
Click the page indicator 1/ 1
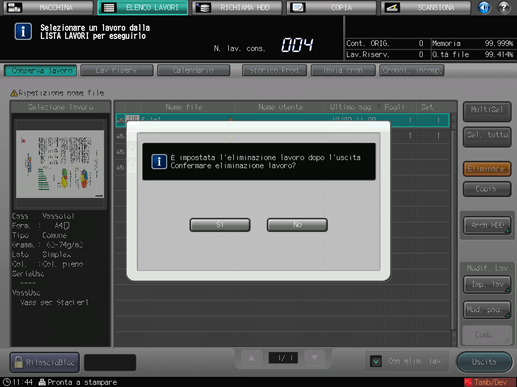(283, 358)
